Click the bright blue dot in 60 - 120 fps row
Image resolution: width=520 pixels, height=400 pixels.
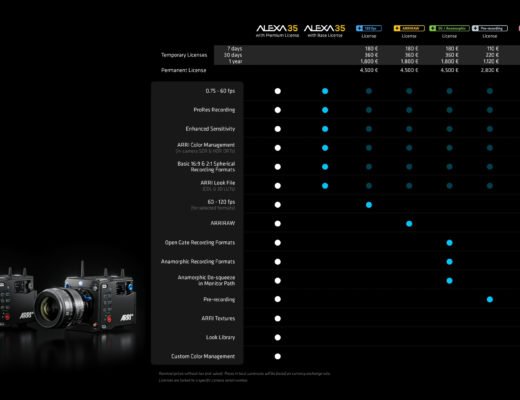coord(369,205)
